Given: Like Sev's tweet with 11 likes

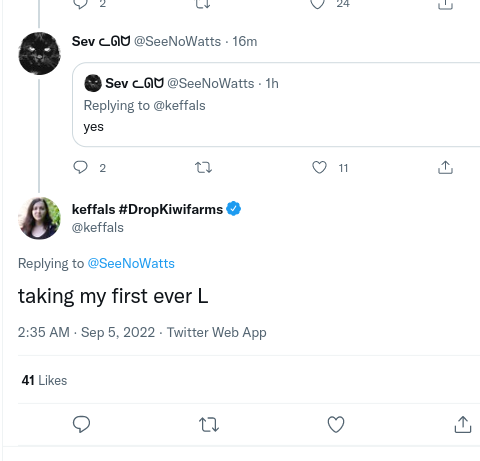Looking at the screenshot, I should [319, 167].
